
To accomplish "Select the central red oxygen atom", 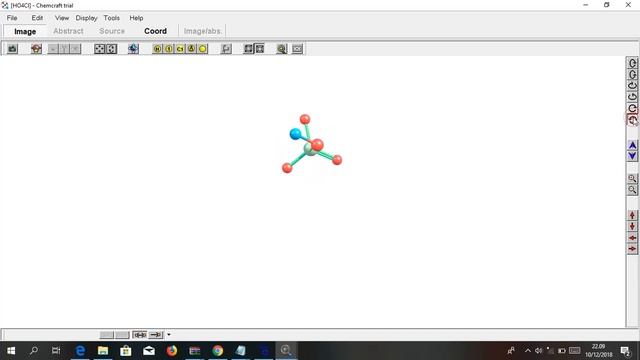I will click(x=317, y=144).
